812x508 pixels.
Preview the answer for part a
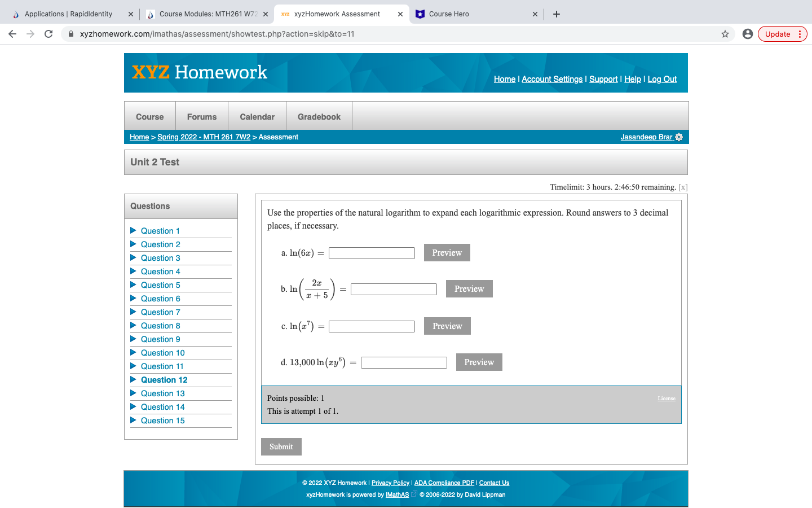click(447, 252)
